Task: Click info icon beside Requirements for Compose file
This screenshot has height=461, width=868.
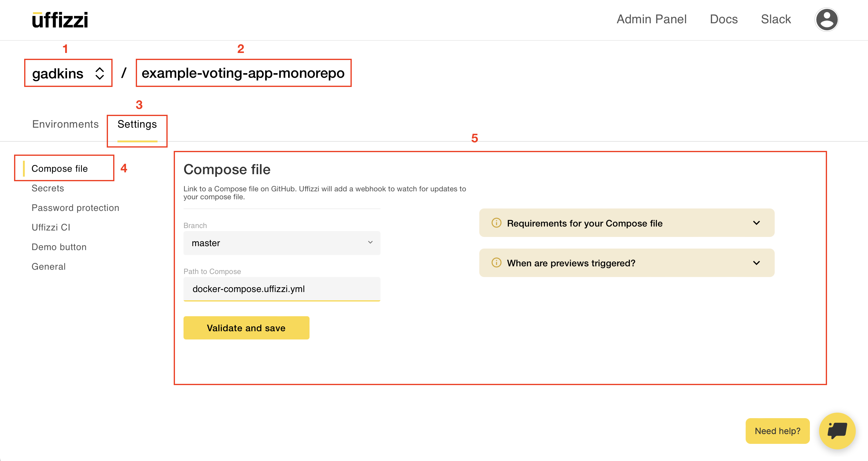Action: [496, 223]
